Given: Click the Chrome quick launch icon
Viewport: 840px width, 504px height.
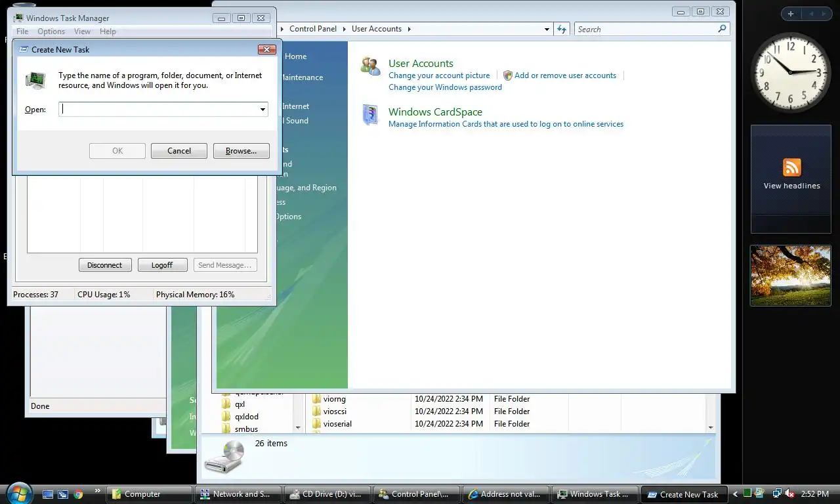Looking at the screenshot, I should [x=79, y=494].
